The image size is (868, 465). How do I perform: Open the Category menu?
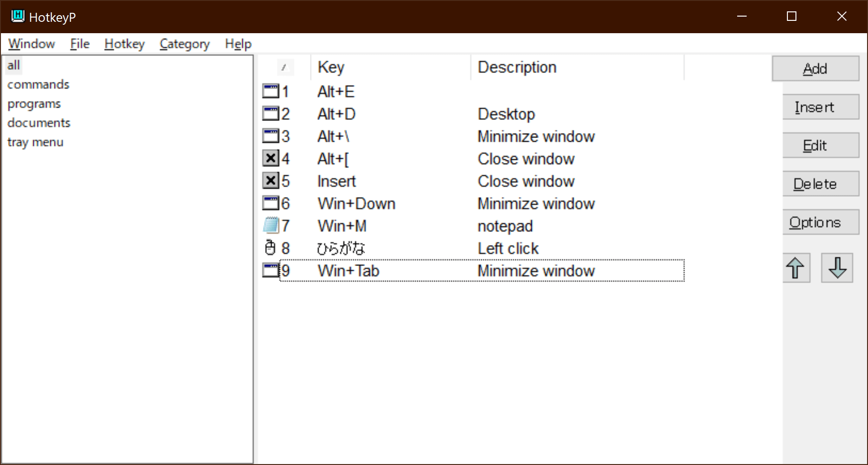point(184,44)
